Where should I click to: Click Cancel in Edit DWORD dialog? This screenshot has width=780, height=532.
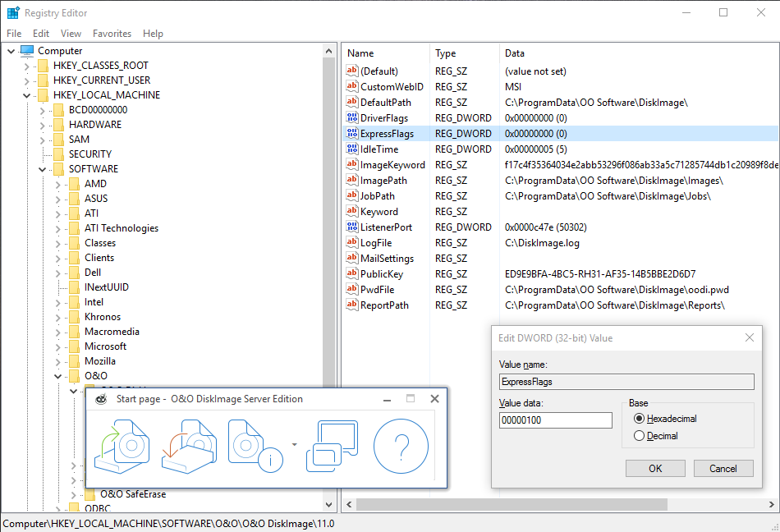pyautogui.click(x=723, y=468)
